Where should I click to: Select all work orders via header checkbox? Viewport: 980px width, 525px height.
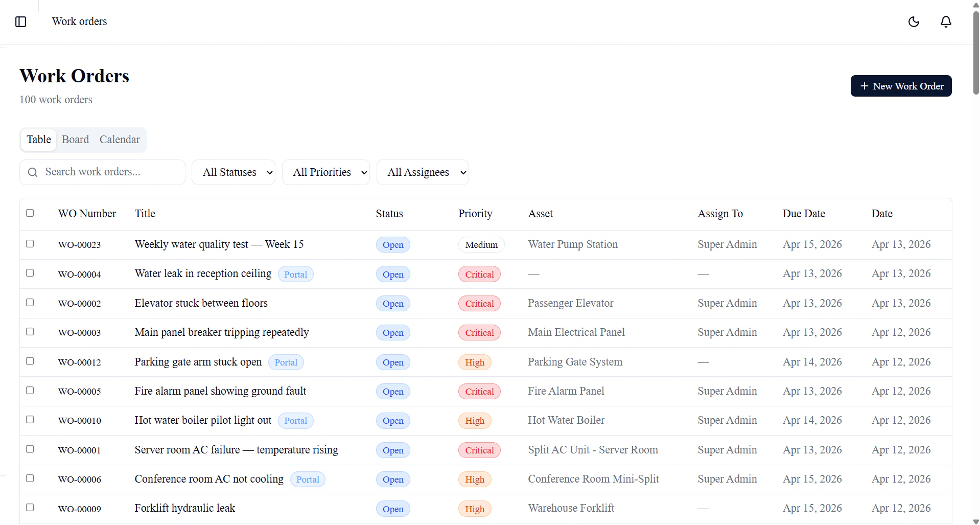pos(30,213)
